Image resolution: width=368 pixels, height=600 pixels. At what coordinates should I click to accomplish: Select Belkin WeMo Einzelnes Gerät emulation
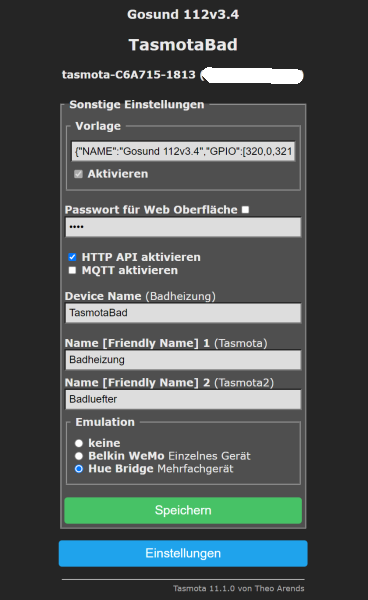point(79,456)
